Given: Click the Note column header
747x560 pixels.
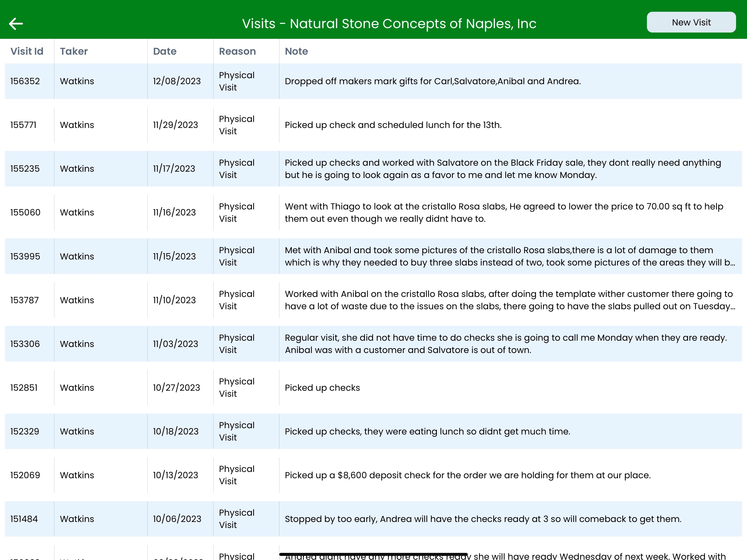Looking at the screenshot, I should point(296,51).
